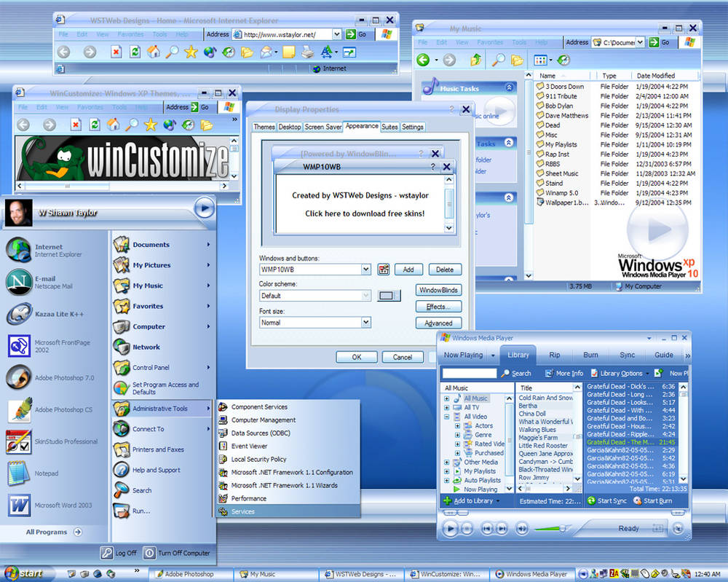
Task: Click Stop icon in WSTWeb Designs browser toolbar
Action: 116,52
